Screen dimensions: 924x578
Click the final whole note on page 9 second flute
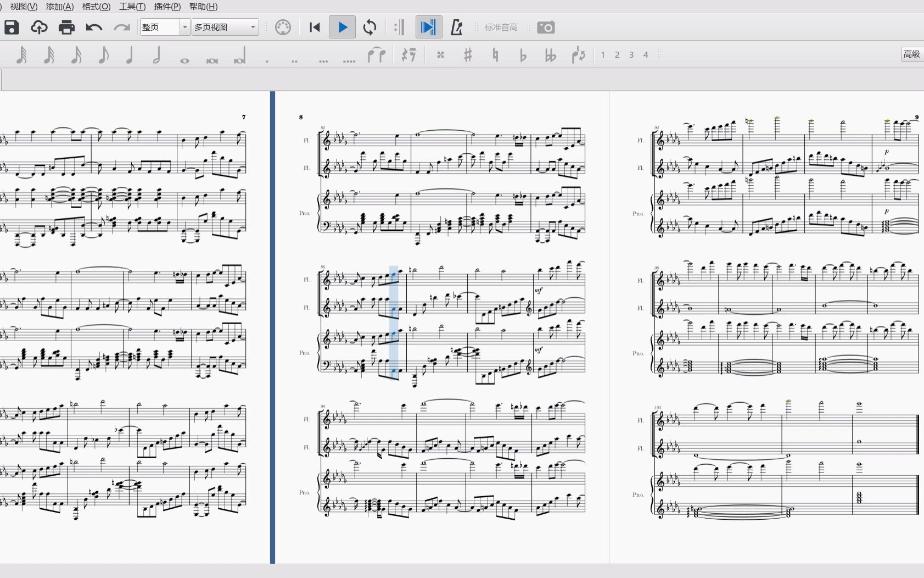click(859, 441)
